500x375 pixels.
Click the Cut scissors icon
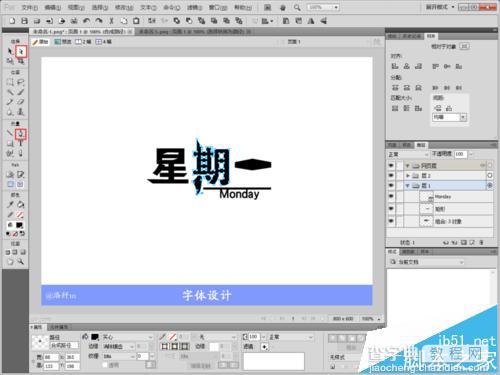[x=111, y=21]
